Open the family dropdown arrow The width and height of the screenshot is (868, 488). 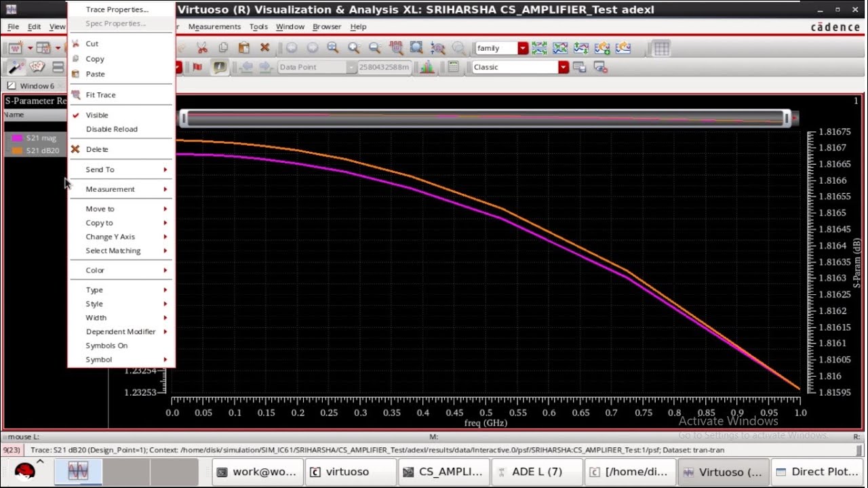point(523,48)
